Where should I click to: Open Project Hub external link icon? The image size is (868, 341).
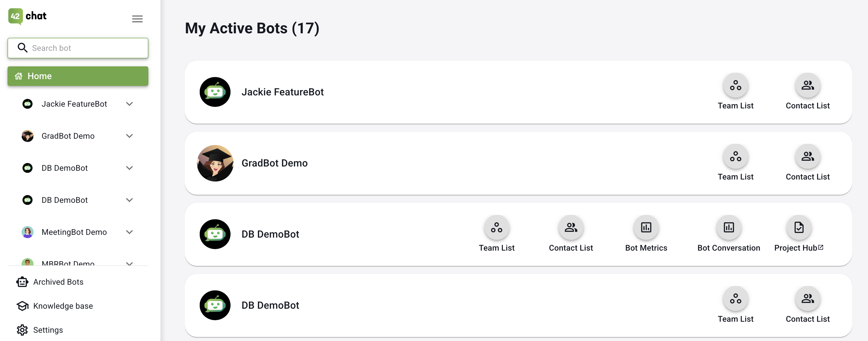tap(821, 247)
